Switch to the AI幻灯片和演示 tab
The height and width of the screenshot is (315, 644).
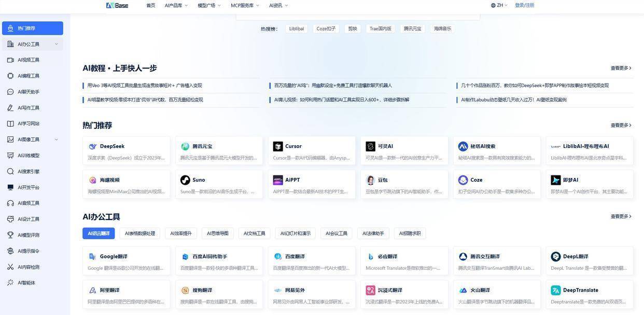pos(296,234)
